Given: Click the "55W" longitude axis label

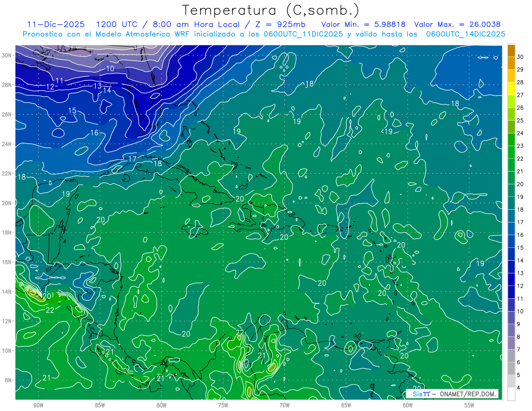Looking at the screenshot, I should tap(469, 405).
